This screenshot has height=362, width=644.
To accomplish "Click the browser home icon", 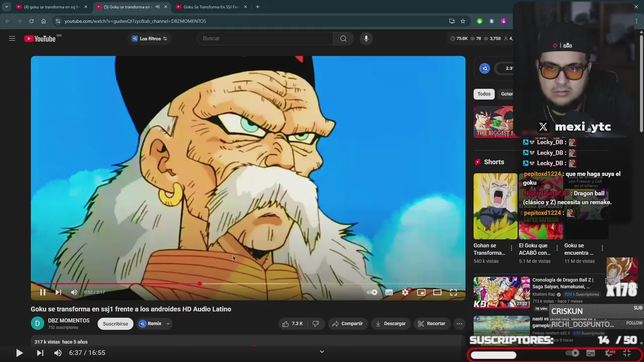I will point(43,21).
